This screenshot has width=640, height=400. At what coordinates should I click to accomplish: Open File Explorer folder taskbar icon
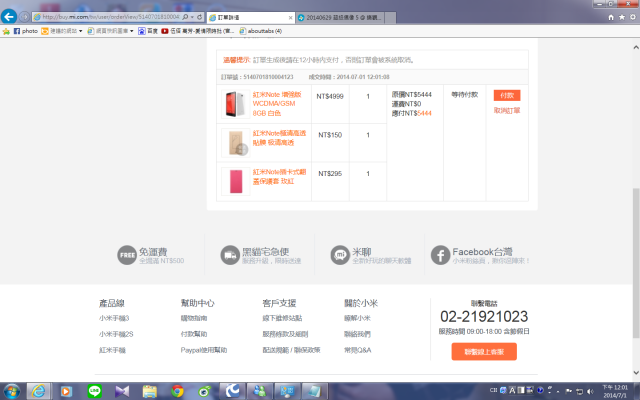(x=149, y=391)
